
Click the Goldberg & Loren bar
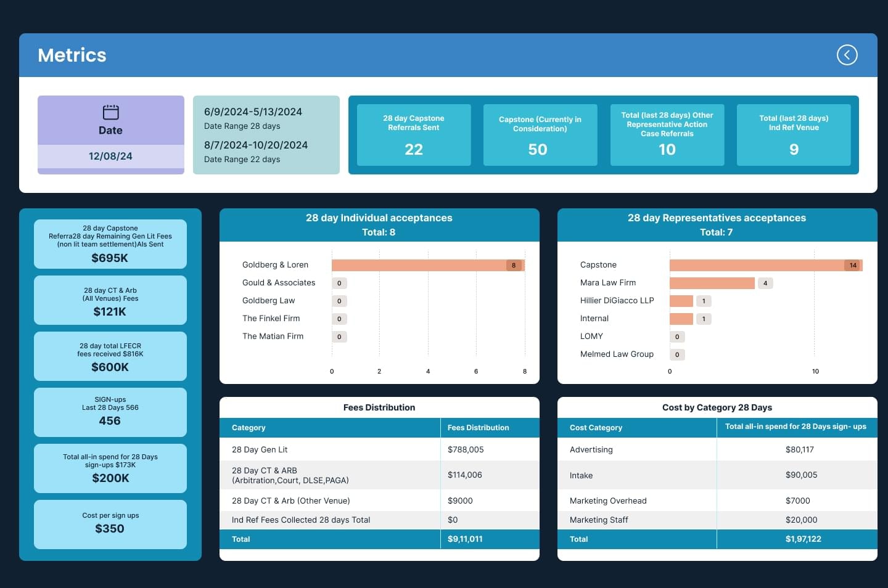coord(428,265)
